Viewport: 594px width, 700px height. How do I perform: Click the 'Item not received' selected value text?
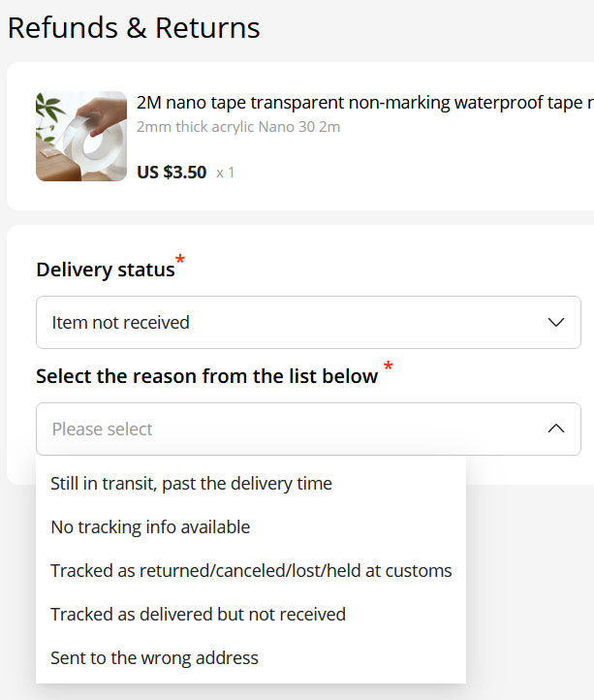tap(121, 322)
